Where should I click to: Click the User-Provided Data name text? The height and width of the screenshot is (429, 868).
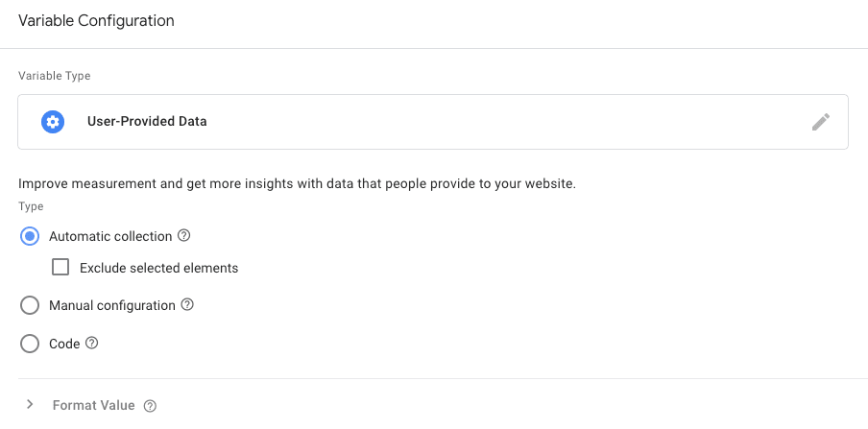click(147, 122)
